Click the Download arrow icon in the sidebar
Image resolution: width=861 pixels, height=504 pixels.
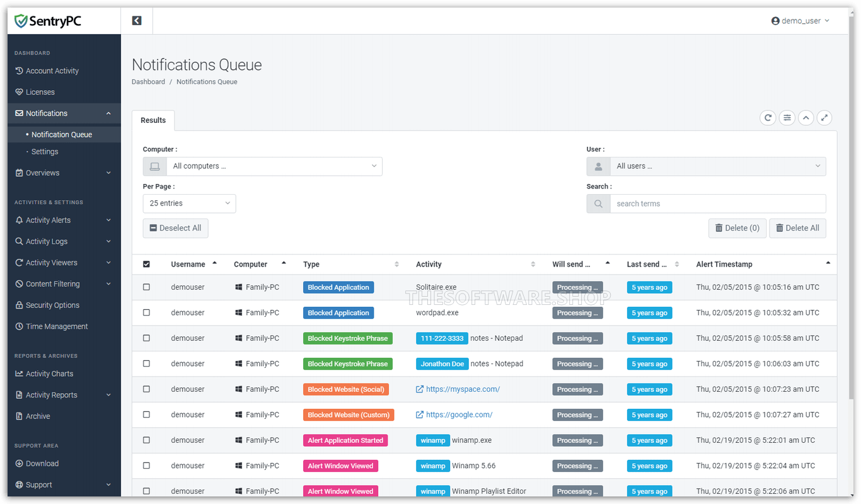click(20, 464)
